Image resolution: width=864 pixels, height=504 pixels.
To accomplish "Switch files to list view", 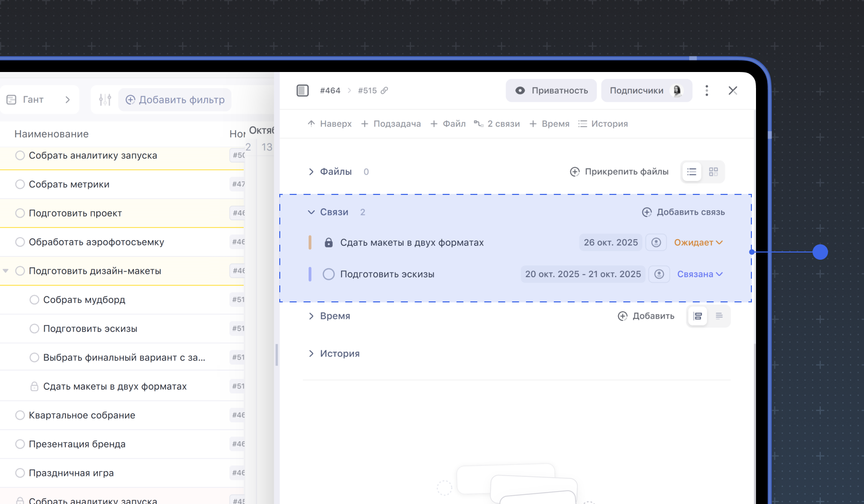I will [692, 172].
